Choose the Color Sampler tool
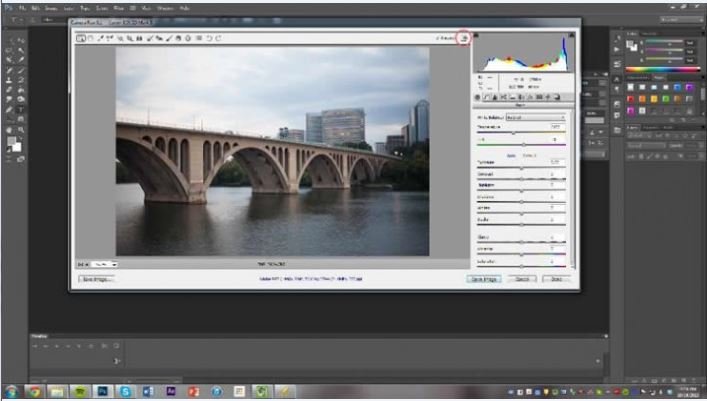The height and width of the screenshot is (401, 707). click(x=110, y=38)
